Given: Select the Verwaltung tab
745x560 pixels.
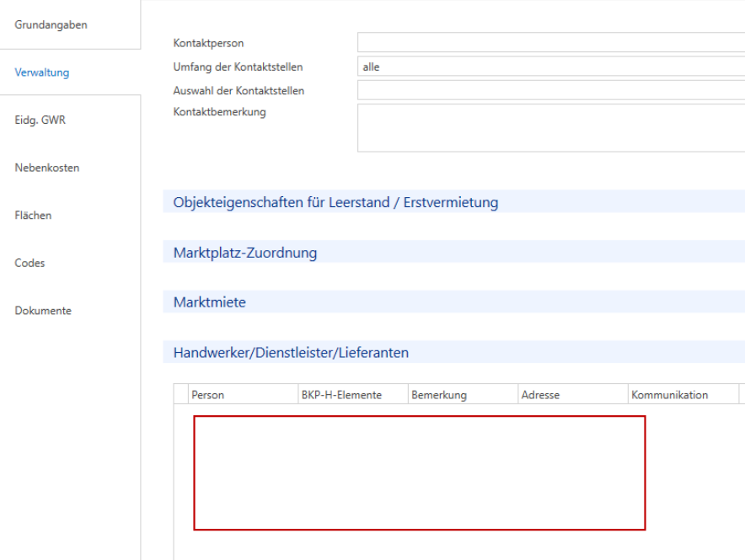Looking at the screenshot, I should point(42,72).
